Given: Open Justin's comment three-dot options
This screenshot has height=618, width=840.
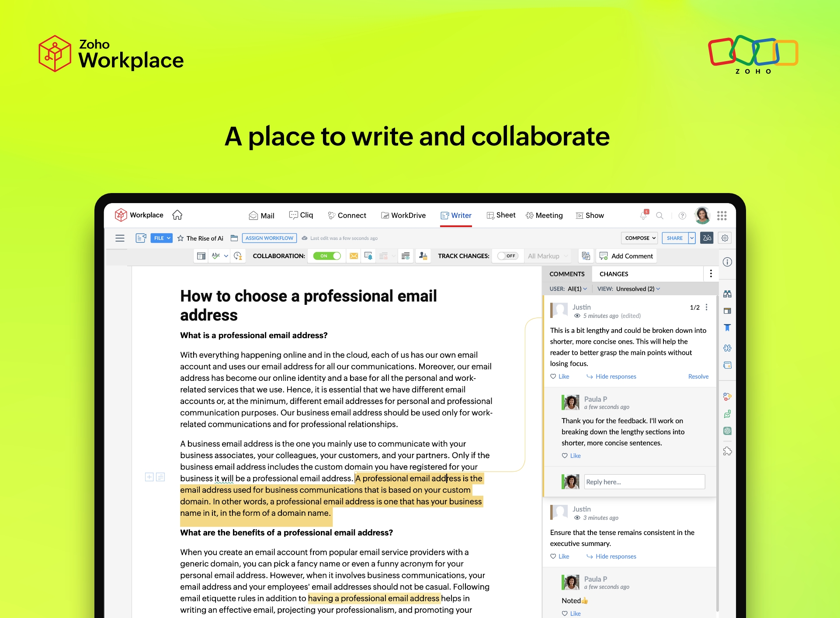Looking at the screenshot, I should (706, 307).
